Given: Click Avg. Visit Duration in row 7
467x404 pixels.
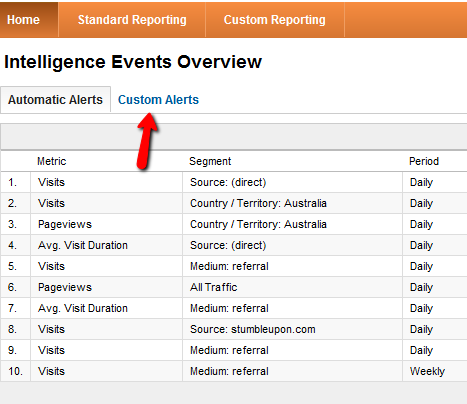Looking at the screenshot, I should coord(83,308).
